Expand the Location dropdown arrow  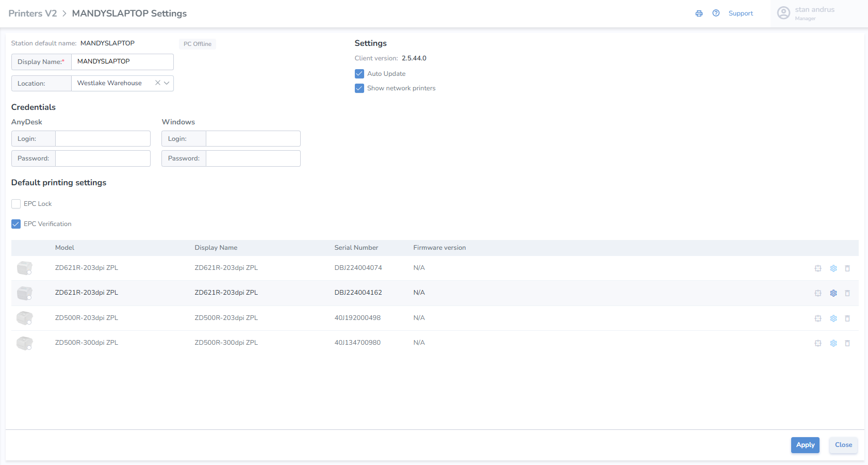coord(167,83)
